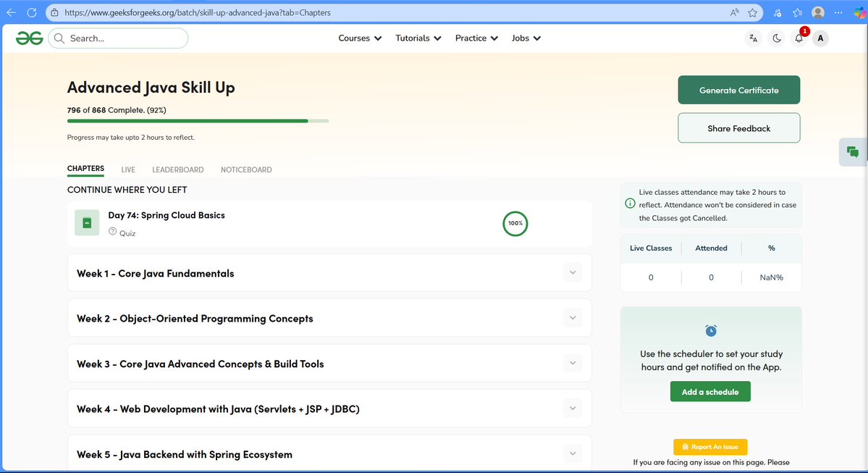
Task: Click the 'Advanced Java Skill Up' heading
Action: [x=151, y=88]
